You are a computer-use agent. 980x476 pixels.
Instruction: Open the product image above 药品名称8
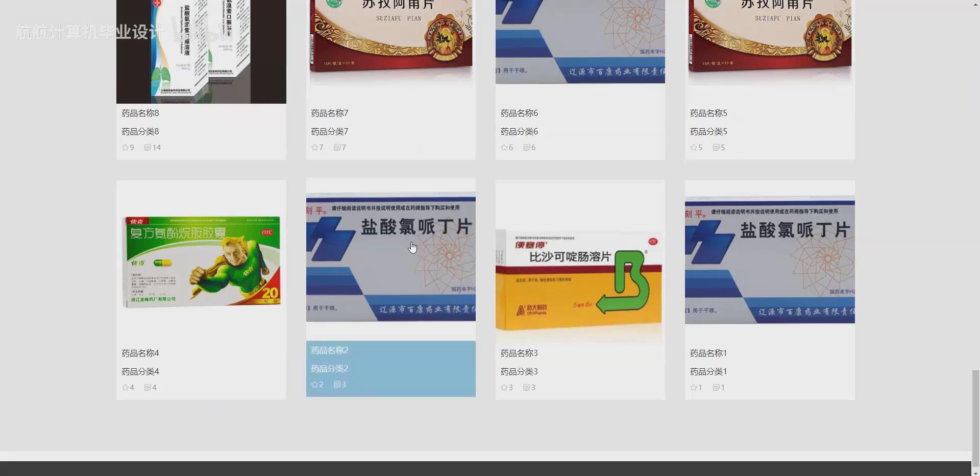click(x=201, y=52)
